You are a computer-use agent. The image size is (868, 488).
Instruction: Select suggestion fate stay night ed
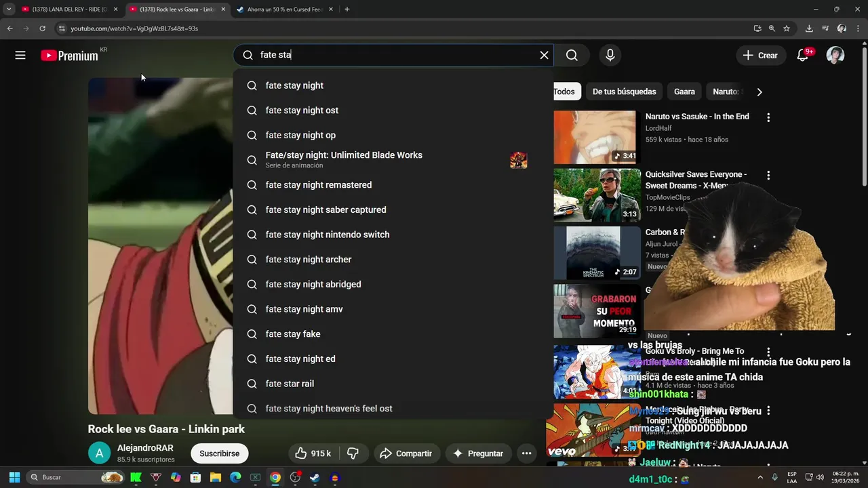[393, 359]
